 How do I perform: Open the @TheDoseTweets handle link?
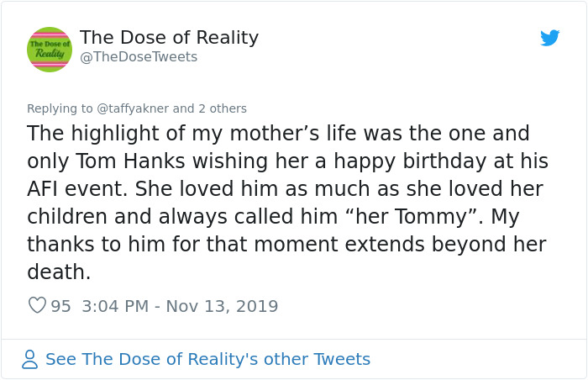click(x=139, y=57)
